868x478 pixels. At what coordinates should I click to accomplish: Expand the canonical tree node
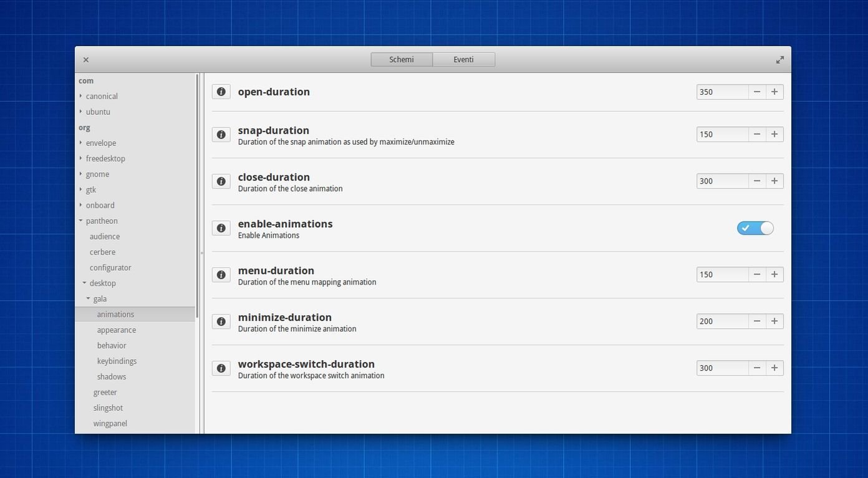[81, 96]
